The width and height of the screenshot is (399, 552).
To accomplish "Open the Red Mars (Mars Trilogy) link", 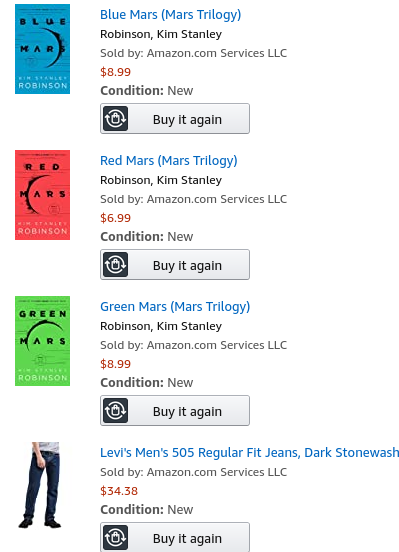I will (169, 161).
